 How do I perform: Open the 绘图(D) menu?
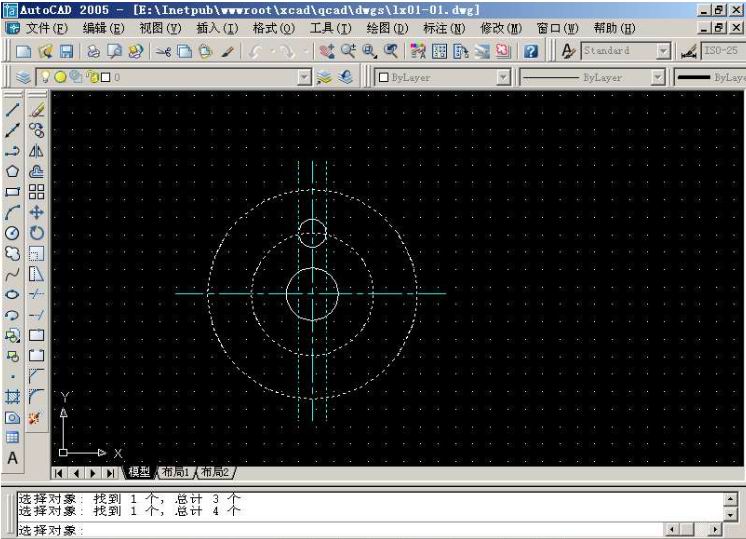[x=387, y=29]
